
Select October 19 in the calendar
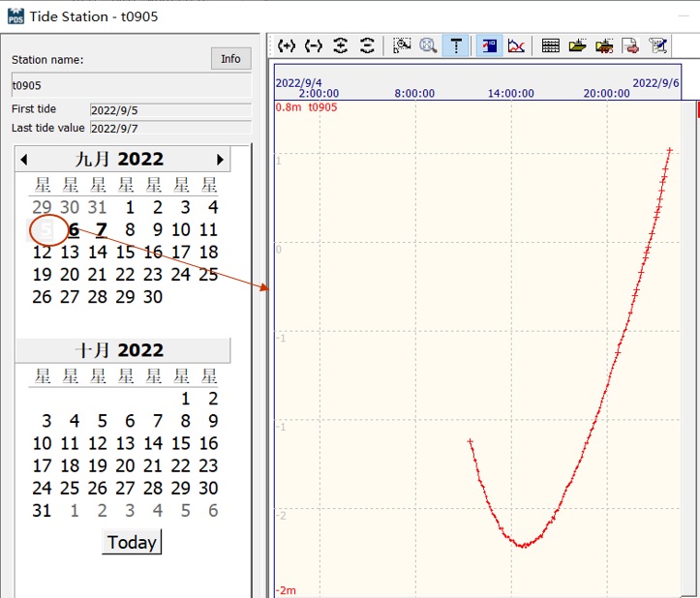pos(98,465)
